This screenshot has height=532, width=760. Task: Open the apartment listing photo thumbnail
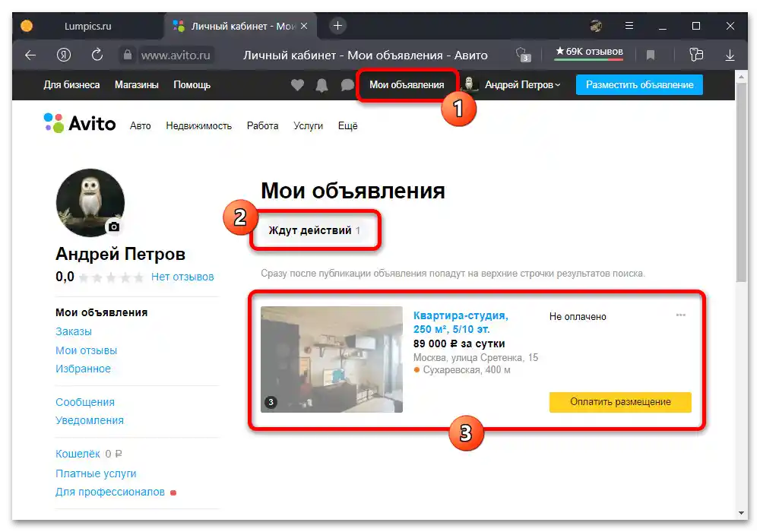pos(331,359)
